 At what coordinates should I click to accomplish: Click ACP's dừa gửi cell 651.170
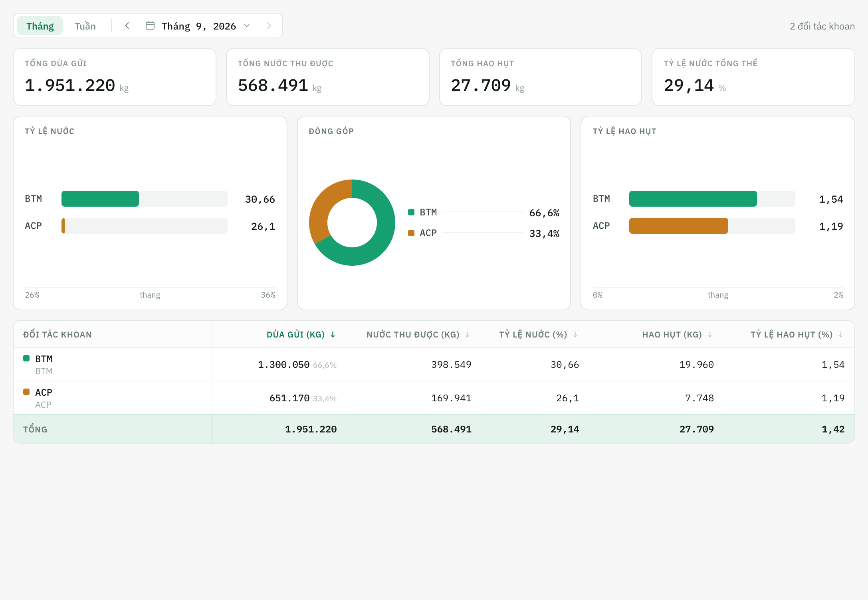click(289, 398)
